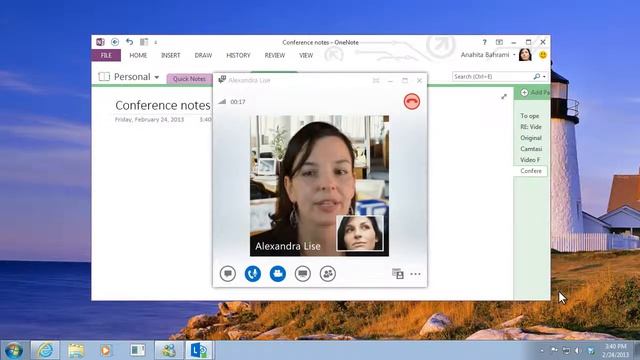Open Internet Explorer from the taskbar

(x=45, y=350)
